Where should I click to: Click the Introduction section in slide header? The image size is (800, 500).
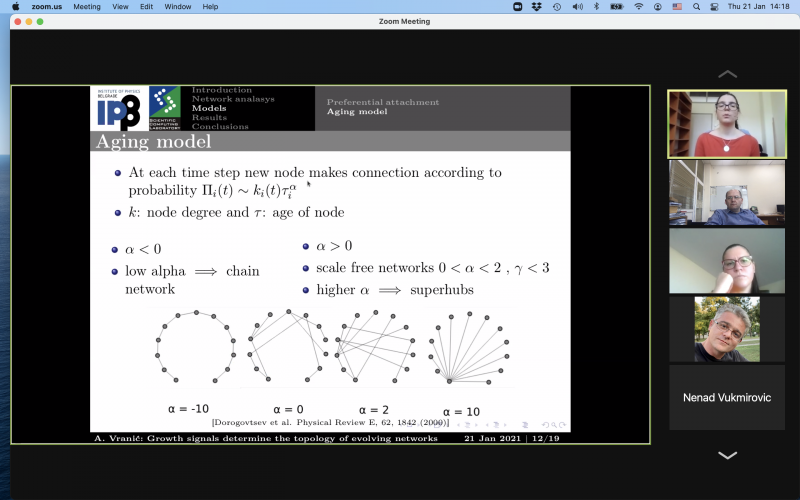coord(221,90)
